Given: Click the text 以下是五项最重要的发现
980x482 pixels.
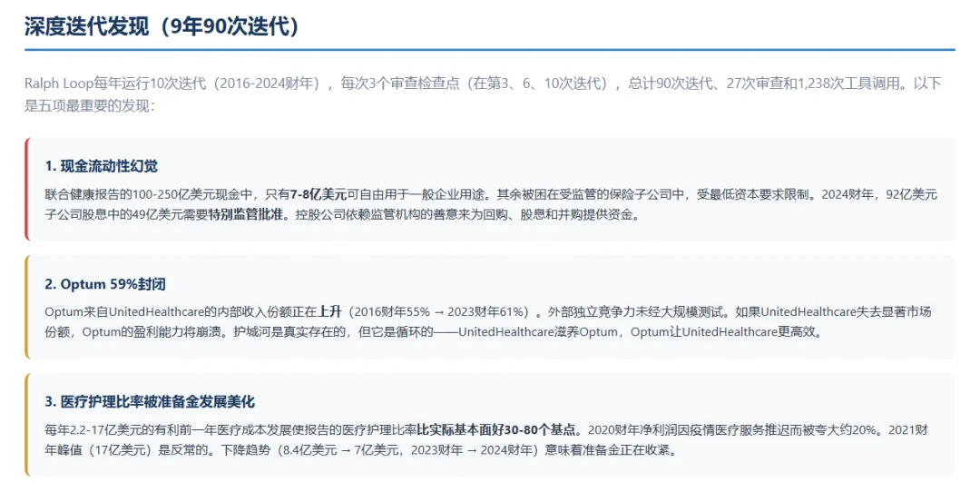Looking at the screenshot, I should [483, 94].
